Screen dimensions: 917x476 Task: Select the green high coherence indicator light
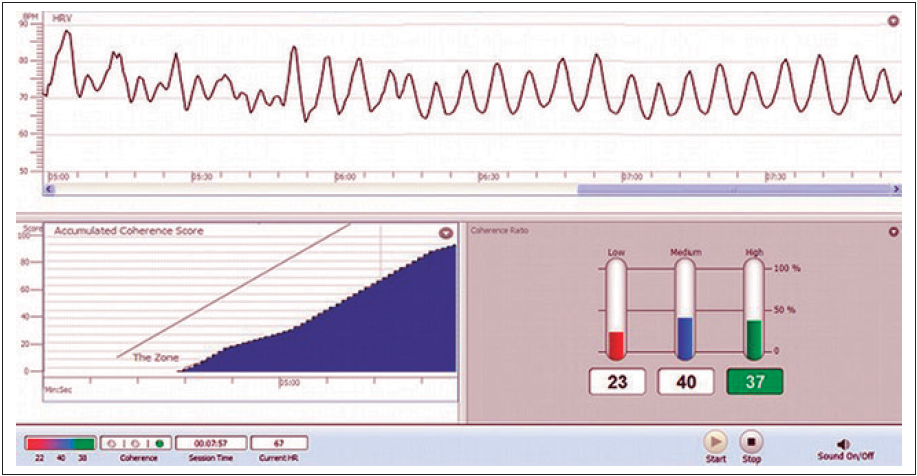pos(159,443)
